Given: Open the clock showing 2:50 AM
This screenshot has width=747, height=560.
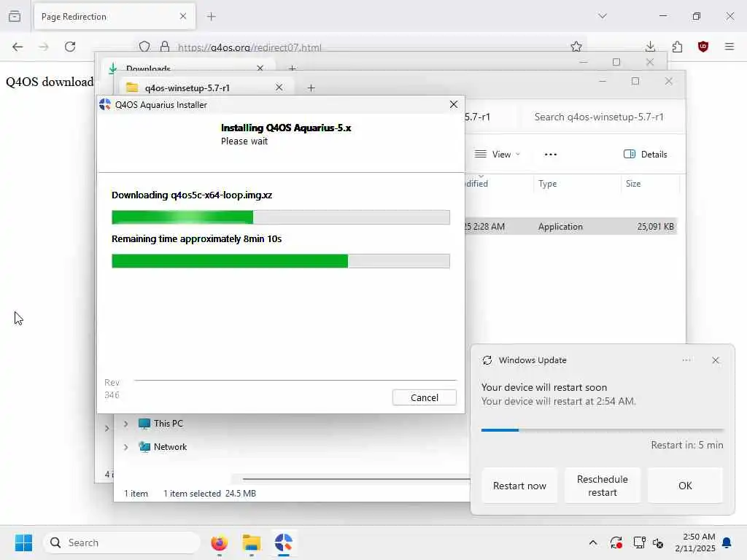Looking at the screenshot, I should coord(695,542).
